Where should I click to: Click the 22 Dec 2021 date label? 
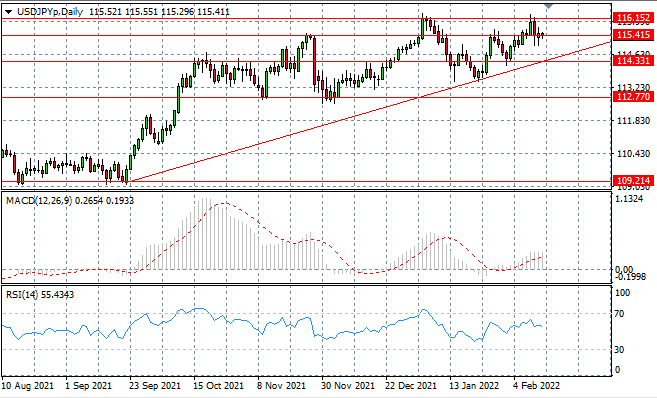tap(411, 385)
